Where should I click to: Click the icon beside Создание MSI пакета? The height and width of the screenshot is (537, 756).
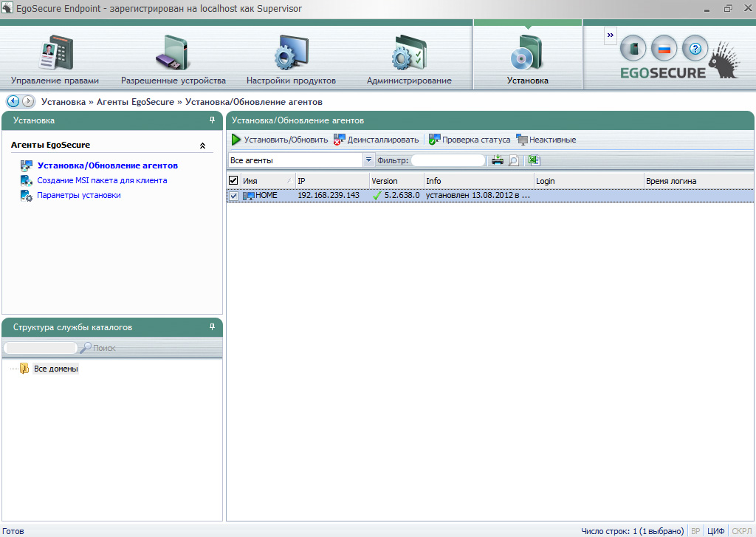[26, 181]
